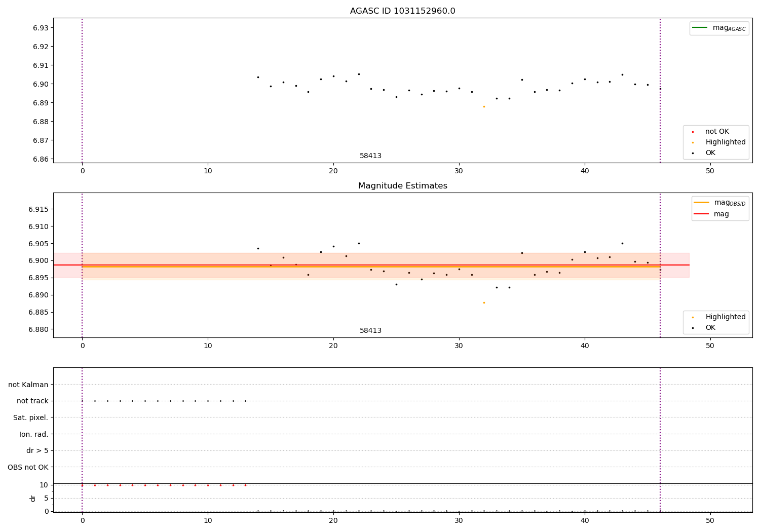Click the 6.93 y-tick in top plot
The width and height of the screenshot is (760, 532).
[x=41, y=28]
